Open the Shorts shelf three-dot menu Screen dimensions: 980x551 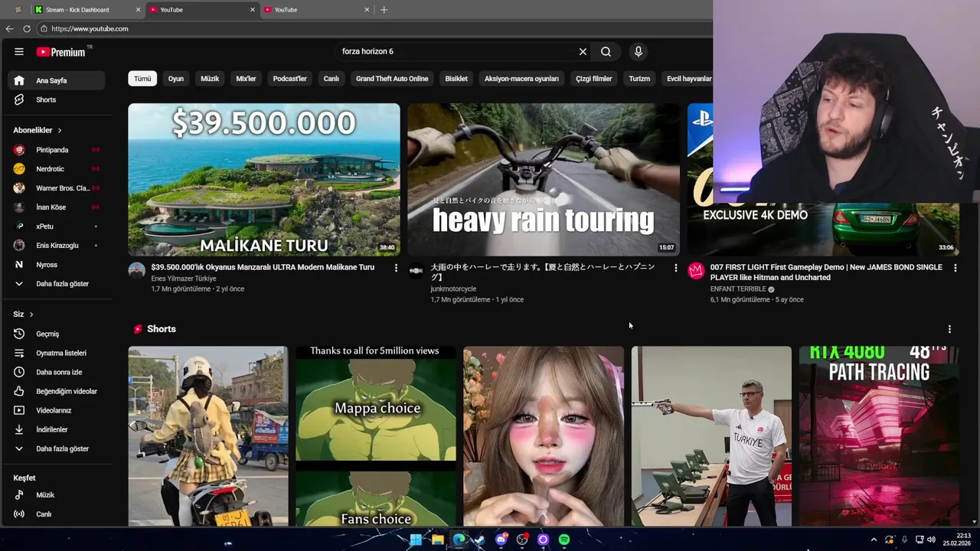pyautogui.click(x=949, y=329)
